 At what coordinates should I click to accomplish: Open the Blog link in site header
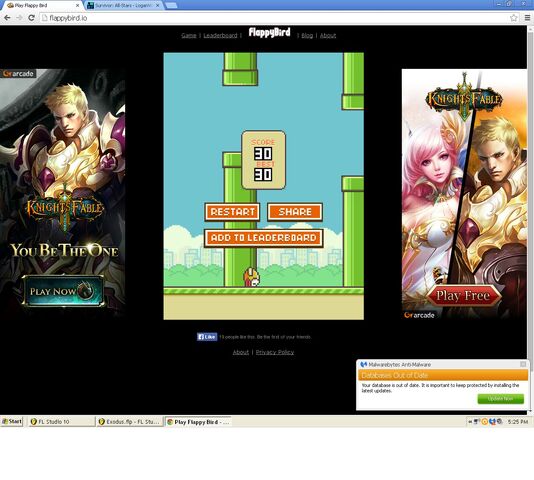coord(307,35)
